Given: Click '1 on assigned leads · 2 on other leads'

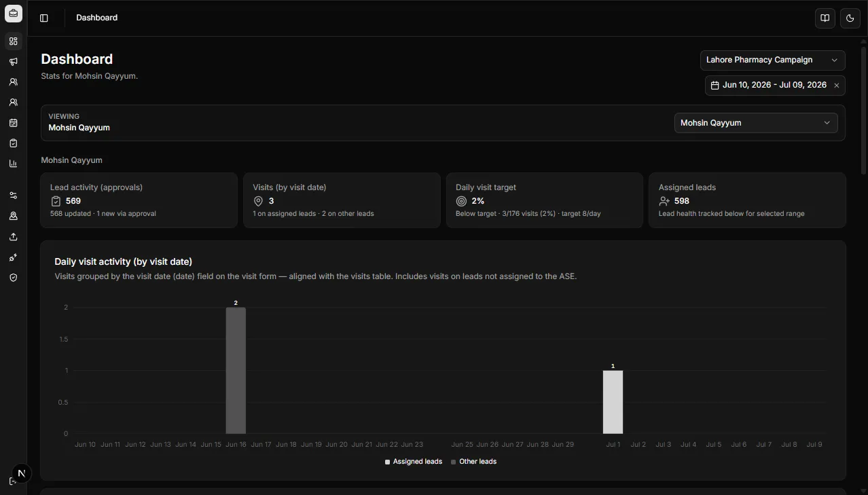Looking at the screenshot, I should tap(313, 213).
